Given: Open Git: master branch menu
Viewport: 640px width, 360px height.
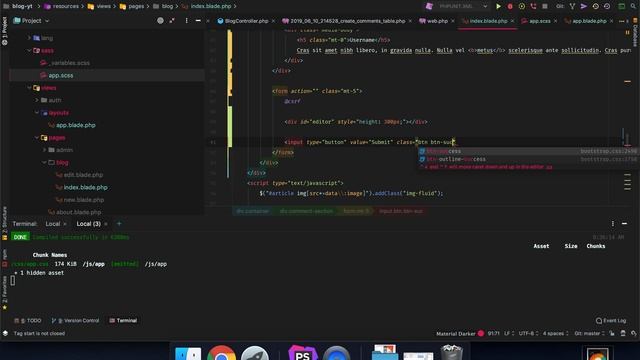Looking at the screenshot, I should [589, 333].
